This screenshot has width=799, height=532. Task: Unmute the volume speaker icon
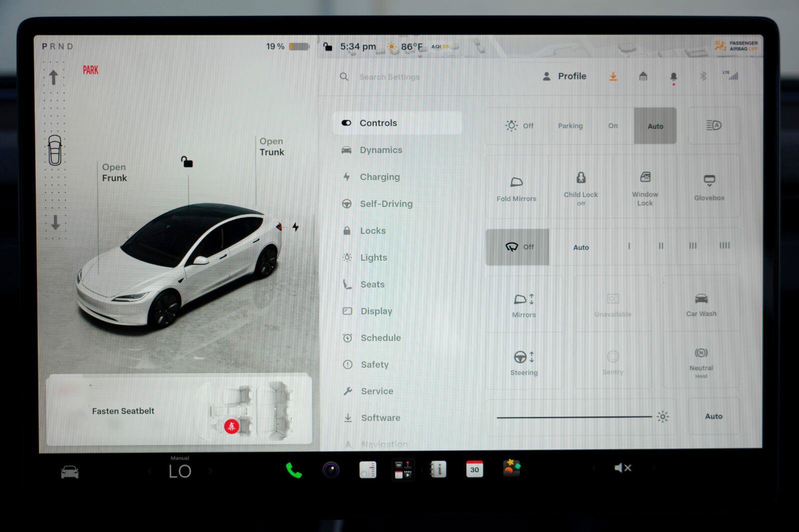click(623, 468)
